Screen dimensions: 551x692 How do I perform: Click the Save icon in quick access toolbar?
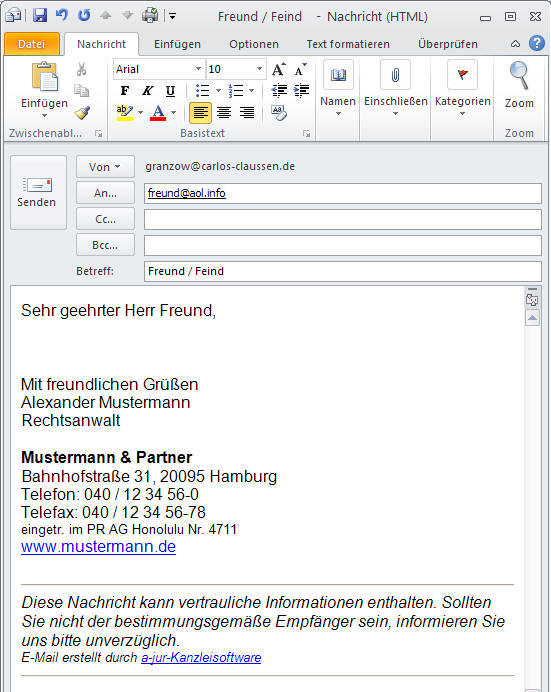coord(40,16)
